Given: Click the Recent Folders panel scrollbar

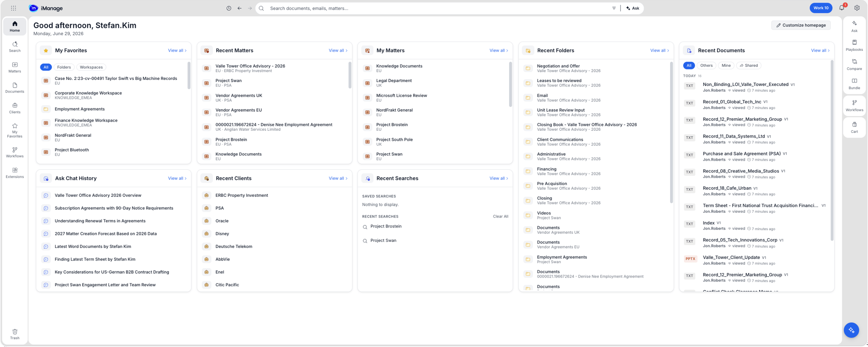Looking at the screenshot, I should pyautogui.click(x=671, y=132).
